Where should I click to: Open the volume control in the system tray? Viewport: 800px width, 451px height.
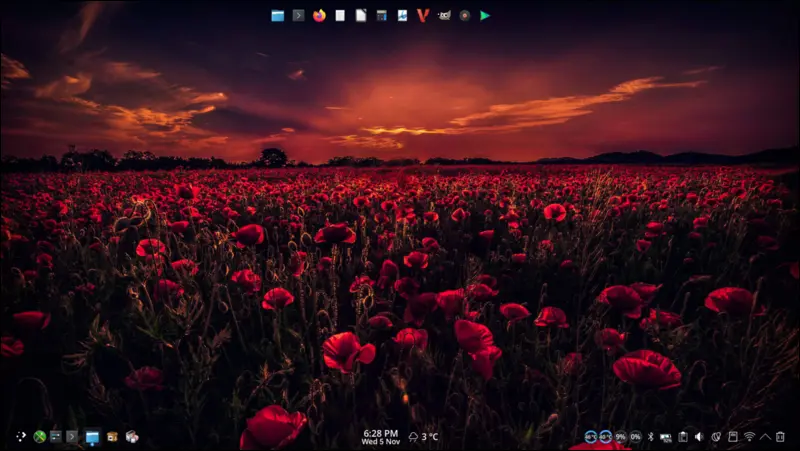(x=699, y=437)
